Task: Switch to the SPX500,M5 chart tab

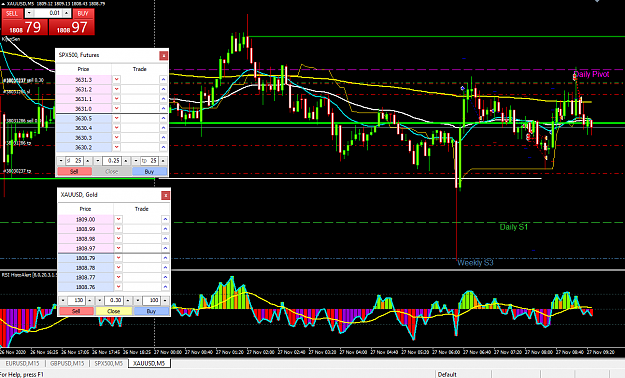Action: pyautogui.click(x=108, y=363)
